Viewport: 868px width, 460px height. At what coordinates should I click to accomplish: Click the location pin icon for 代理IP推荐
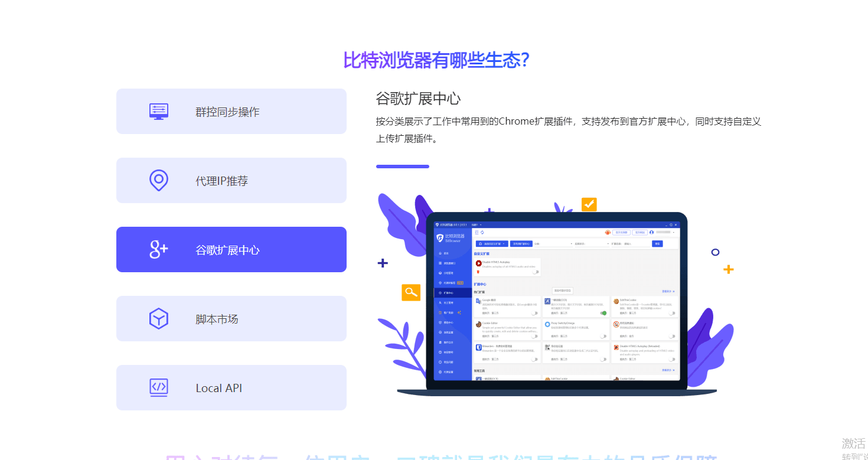click(x=159, y=181)
